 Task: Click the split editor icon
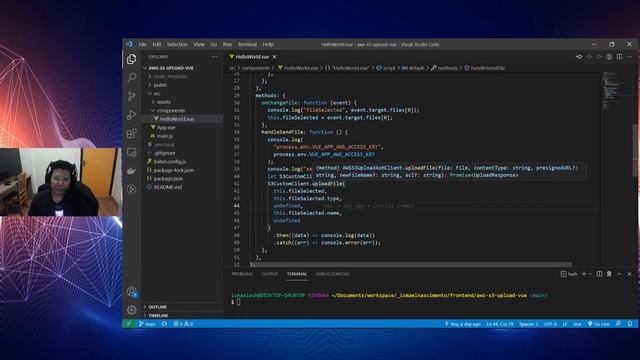click(x=620, y=57)
